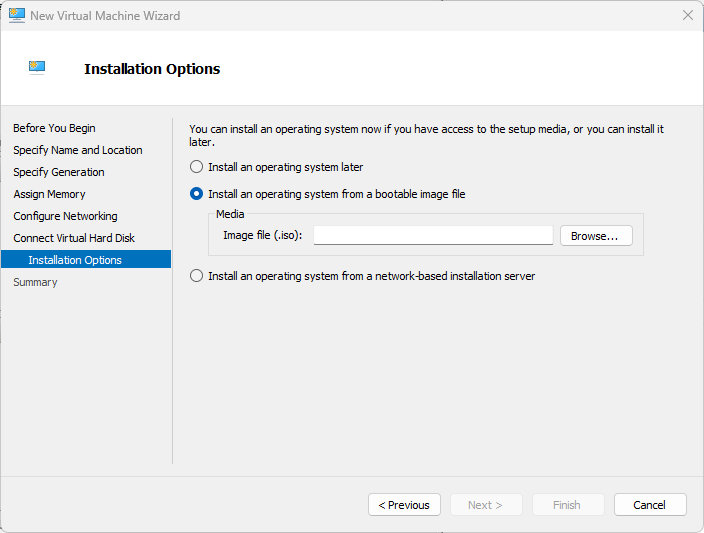Click into the Image file (.iso) field
This screenshot has width=704, height=533.
pos(433,235)
